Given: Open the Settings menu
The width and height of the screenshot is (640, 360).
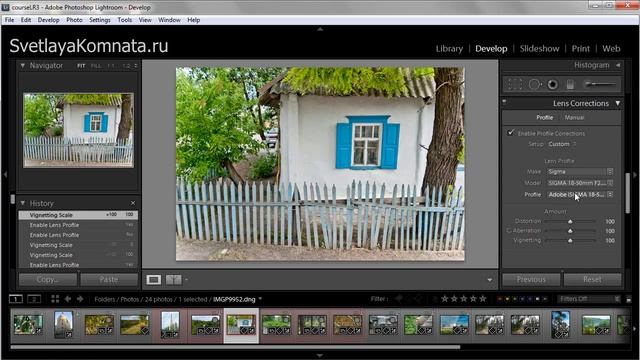Looking at the screenshot, I should click(100, 20).
